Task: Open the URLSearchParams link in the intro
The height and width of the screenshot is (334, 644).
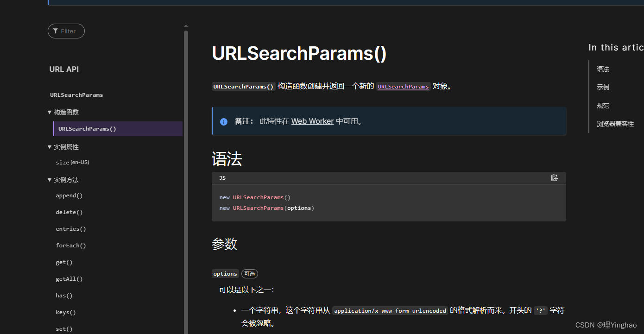Action: click(x=403, y=86)
